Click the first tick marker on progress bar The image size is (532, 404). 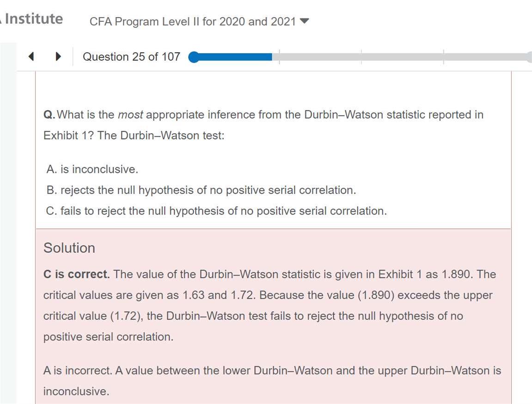click(x=279, y=57)
